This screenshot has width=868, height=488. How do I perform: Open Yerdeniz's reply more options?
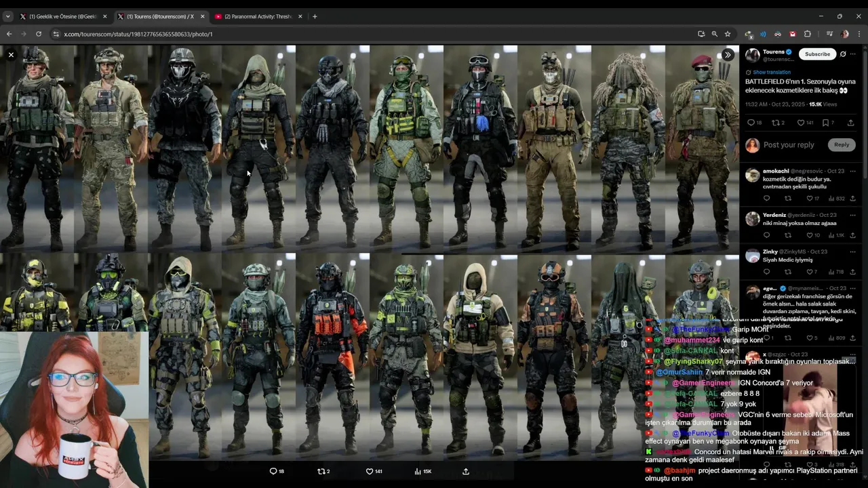pyautogui.click(x=853, y=215)
